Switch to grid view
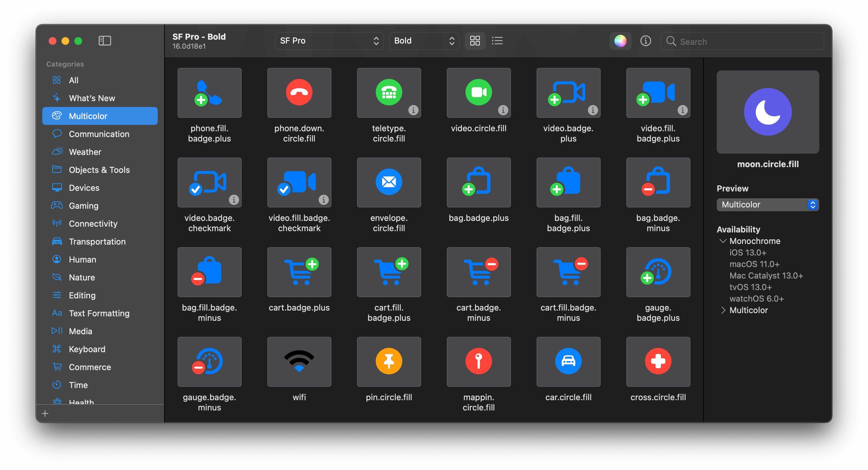Screen dimensions: 868x470 point(475,41)
